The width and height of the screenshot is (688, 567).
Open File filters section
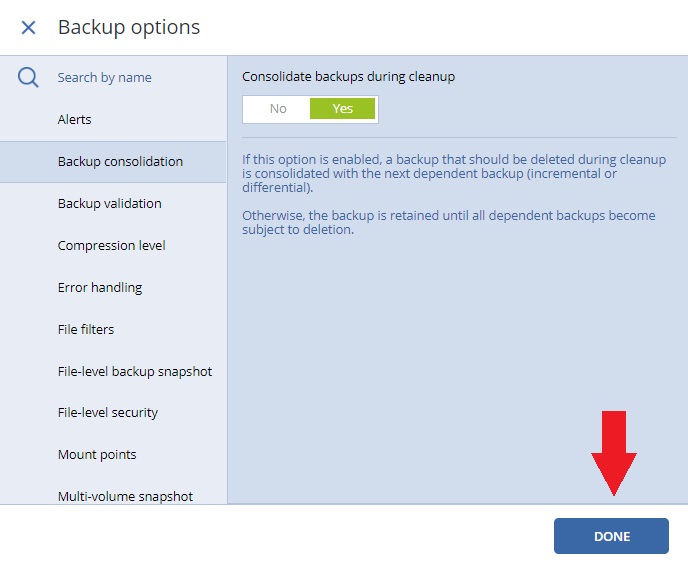coord(113,329)
